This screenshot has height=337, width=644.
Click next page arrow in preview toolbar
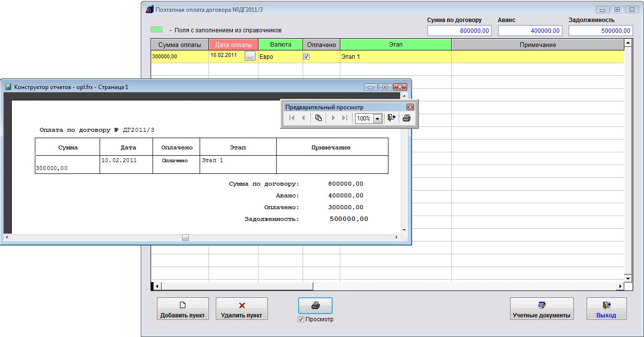[x=334, y=118]
